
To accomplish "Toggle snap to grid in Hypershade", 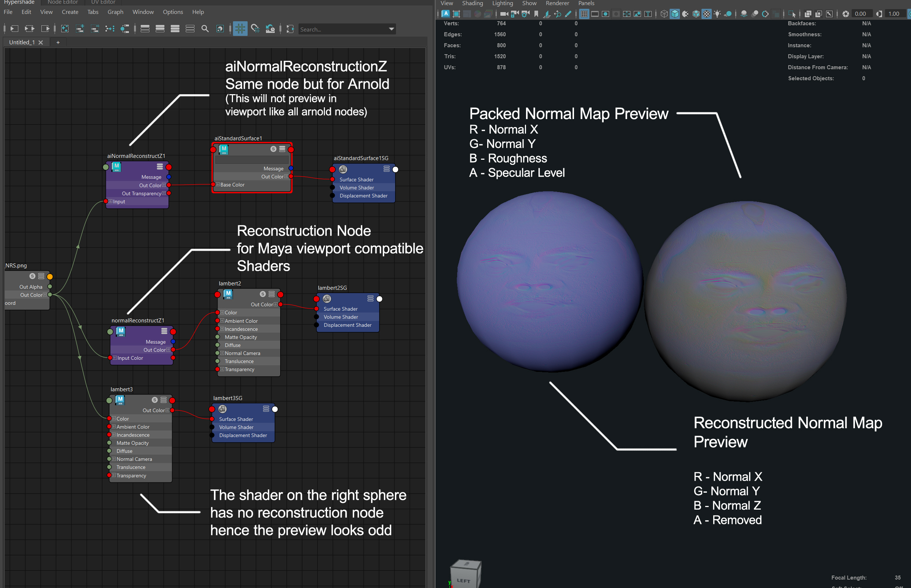I will 255,29.
